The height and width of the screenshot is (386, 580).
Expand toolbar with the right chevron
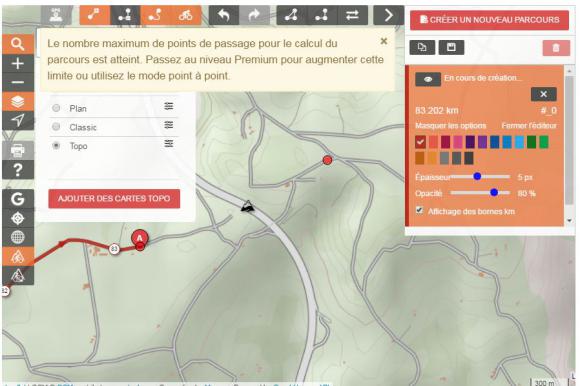point(388,15)
